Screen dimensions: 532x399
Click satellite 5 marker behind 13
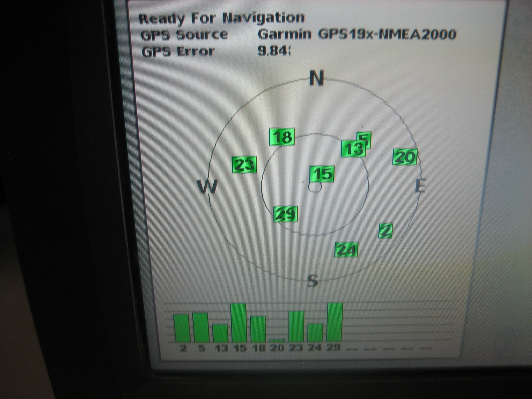click(x=365, y=137)
